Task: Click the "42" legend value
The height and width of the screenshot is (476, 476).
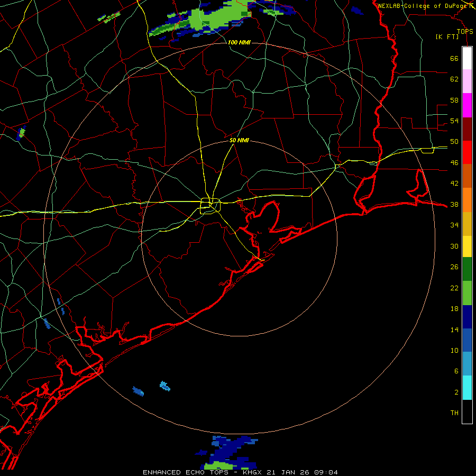Action: [x=454, y=184]
